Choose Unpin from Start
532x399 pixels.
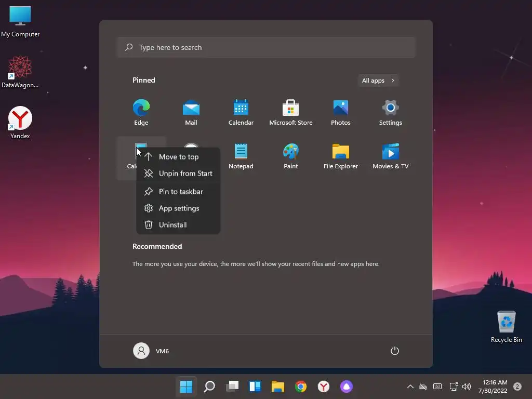coord(179,174)
